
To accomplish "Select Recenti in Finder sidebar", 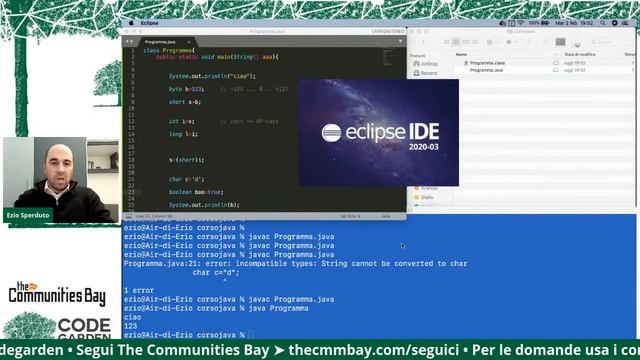I will click(426, 73).
